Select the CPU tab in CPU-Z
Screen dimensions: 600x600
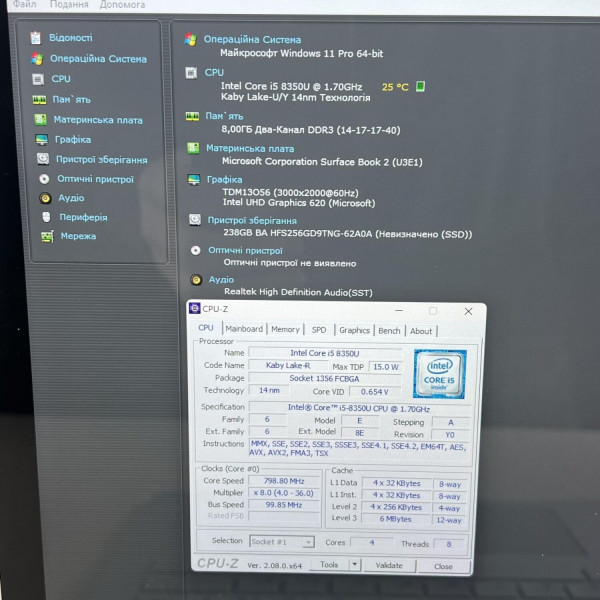pyautogui.click(x=205, y=328)
